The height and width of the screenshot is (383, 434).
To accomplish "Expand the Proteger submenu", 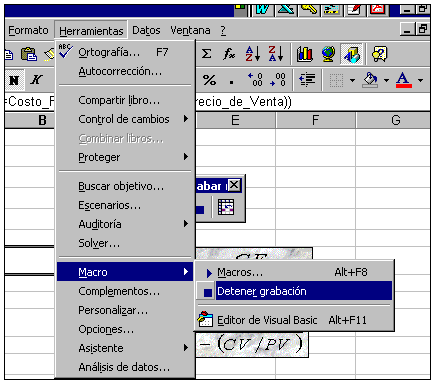I will point(125,157).
